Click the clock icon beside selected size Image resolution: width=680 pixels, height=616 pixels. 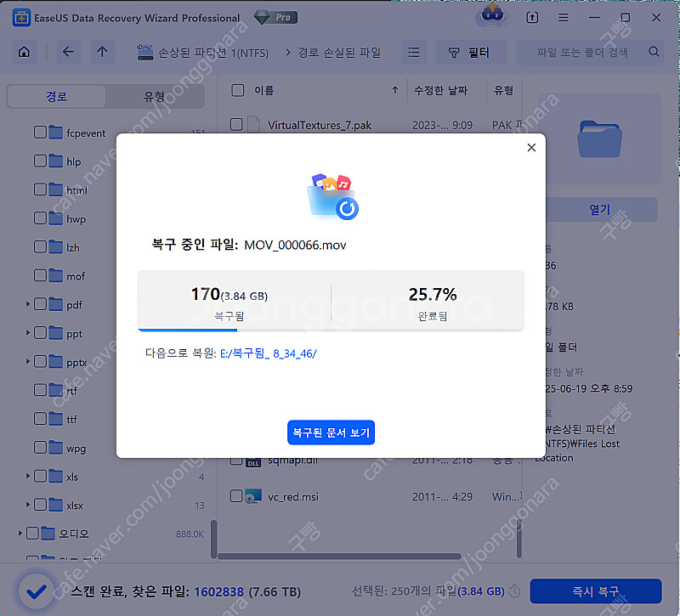pyautogui.click(x=514, y=591)
